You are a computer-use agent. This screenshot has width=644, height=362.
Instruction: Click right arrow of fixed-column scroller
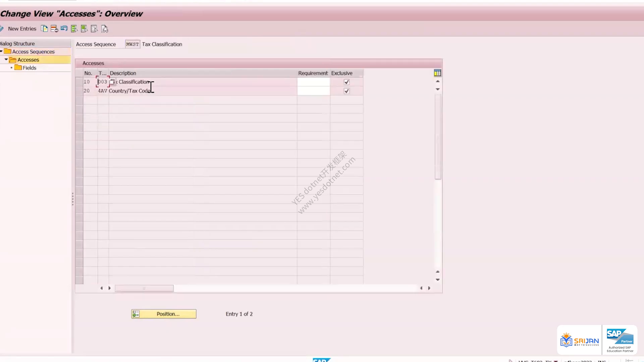109,288
